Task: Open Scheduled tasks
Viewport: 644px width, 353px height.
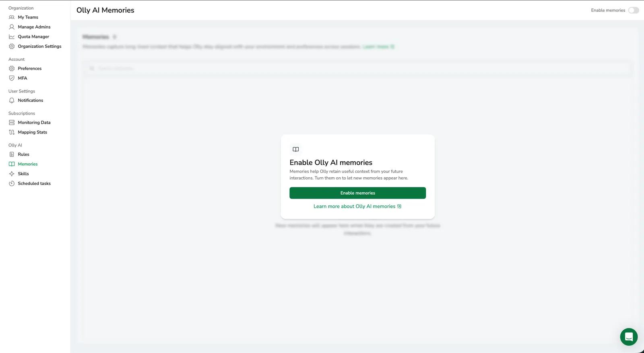Action: click(x=34, y=183)
